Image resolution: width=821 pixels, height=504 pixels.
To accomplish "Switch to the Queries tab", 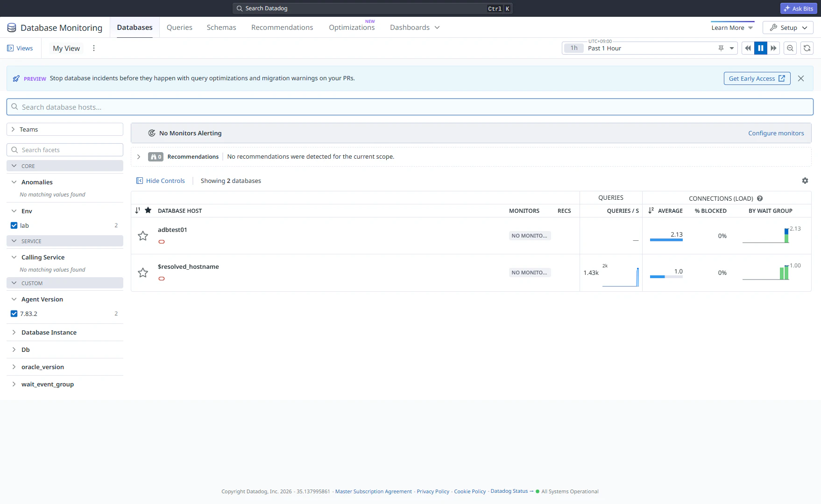I will click(179, 28).
